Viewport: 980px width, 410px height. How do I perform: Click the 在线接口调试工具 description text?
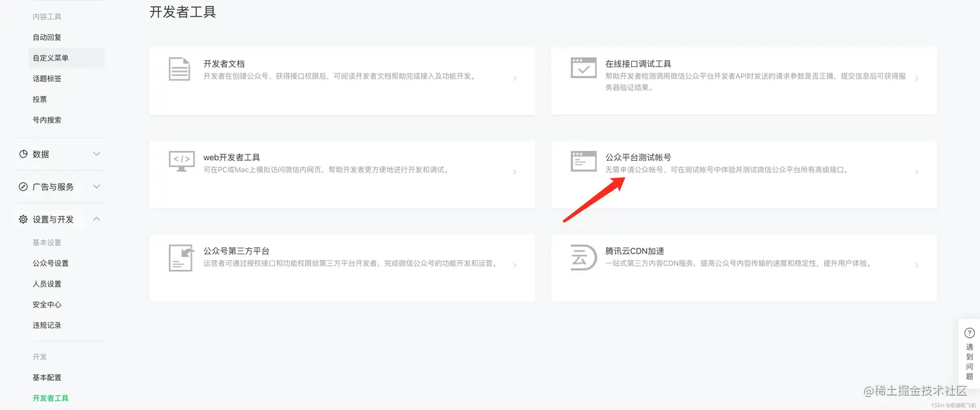coord(756,81)
